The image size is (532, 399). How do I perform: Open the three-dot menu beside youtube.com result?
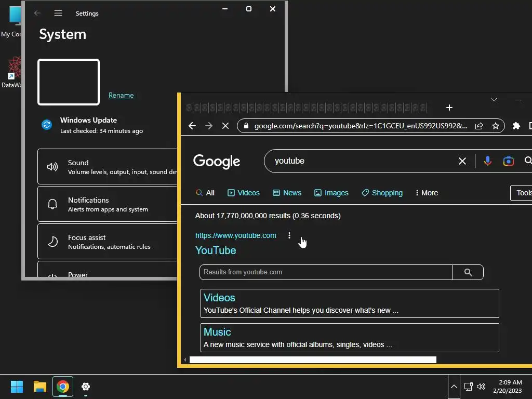(289, 235)
